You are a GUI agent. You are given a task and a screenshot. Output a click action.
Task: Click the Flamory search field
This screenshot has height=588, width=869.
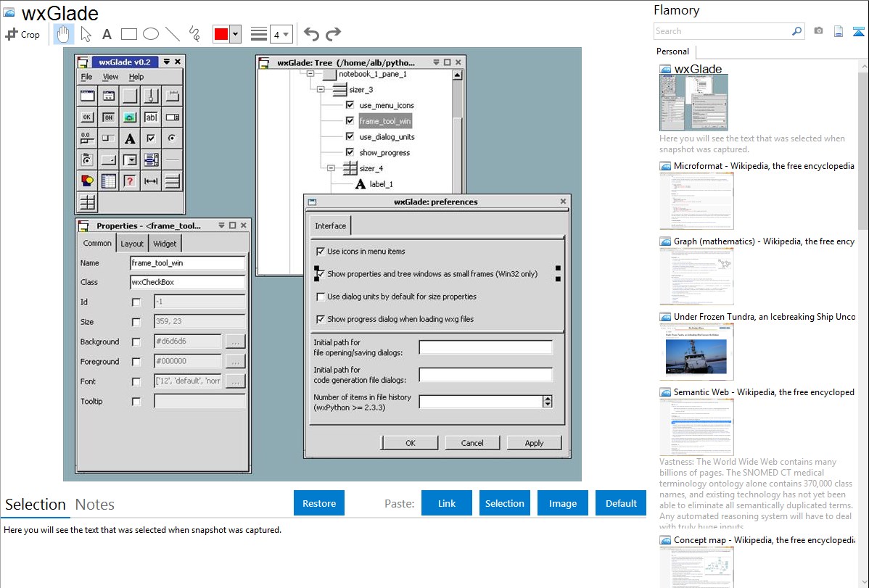pyautogui.click(x=722, y=31)
